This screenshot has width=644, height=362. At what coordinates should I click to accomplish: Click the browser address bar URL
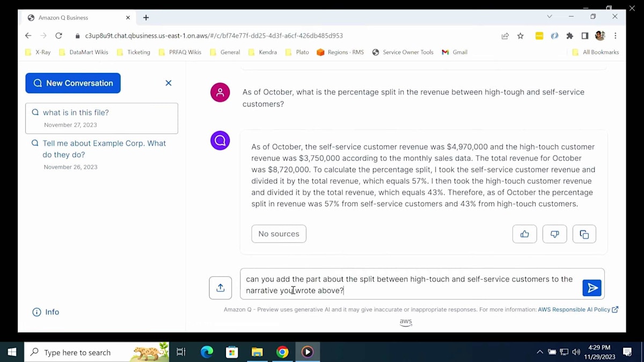(x=214, y=36)
